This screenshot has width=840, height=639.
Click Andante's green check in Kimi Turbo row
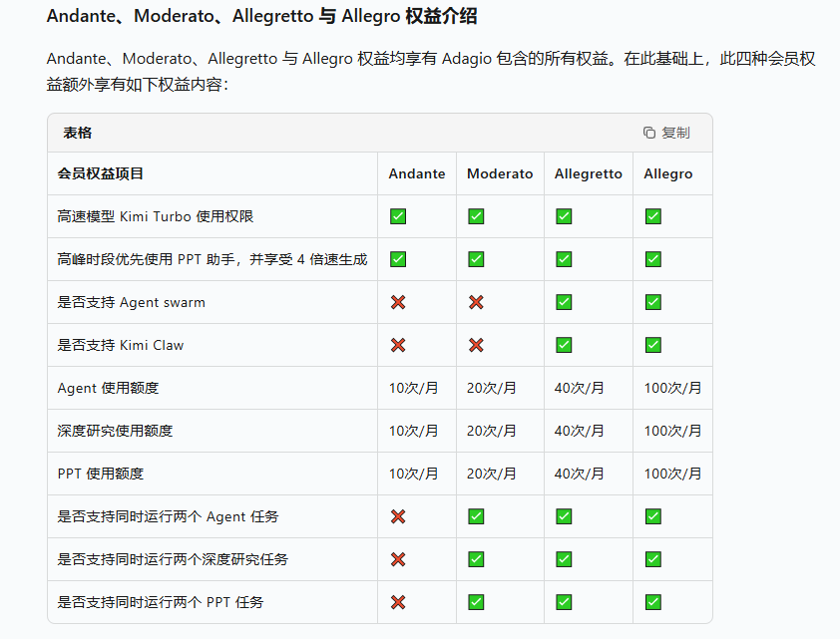click(398, 216)
